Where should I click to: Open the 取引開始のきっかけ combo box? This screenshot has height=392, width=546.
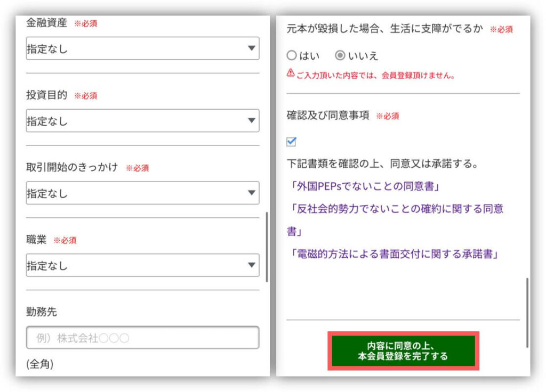pos(142,193)
